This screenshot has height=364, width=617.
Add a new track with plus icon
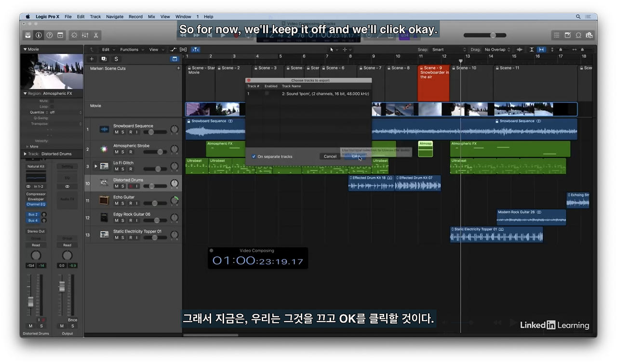(x=92, y=59)
